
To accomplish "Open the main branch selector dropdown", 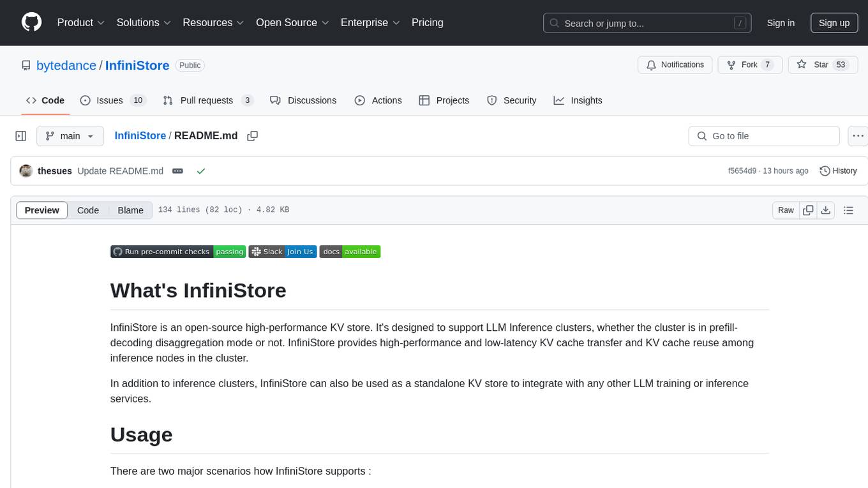I will pyautogui.click(x=70, y=136).
